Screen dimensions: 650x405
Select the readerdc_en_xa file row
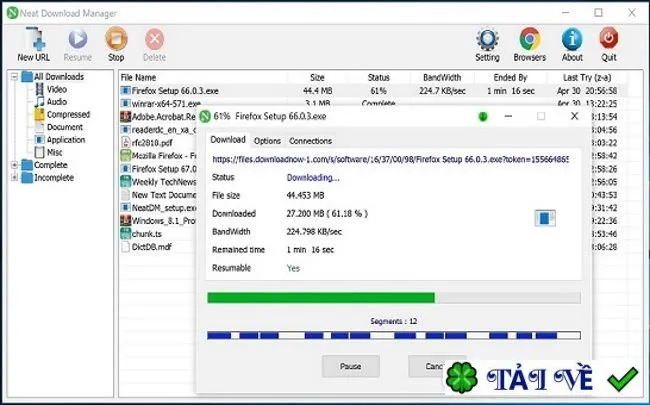click(158, 130)
